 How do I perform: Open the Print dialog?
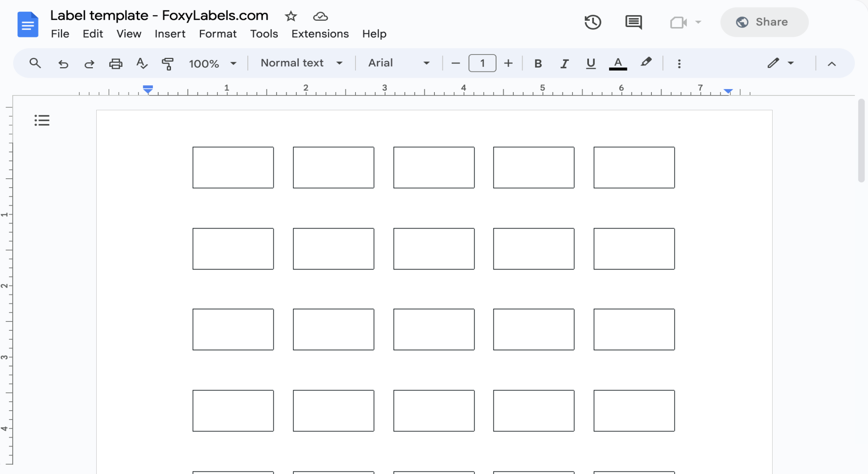pyautogui.click(x=116, y=63)
